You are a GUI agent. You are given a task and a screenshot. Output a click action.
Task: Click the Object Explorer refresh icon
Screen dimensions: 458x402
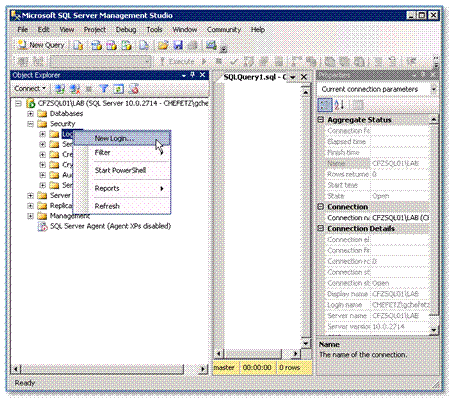click(x=118, y=89)
